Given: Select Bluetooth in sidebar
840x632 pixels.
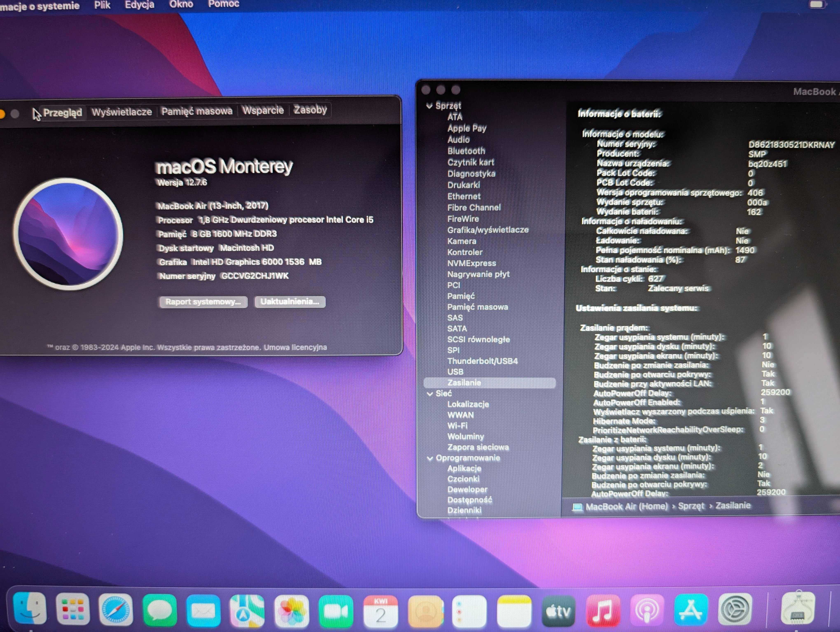Looking at the screenshot, I should [466, 151].
